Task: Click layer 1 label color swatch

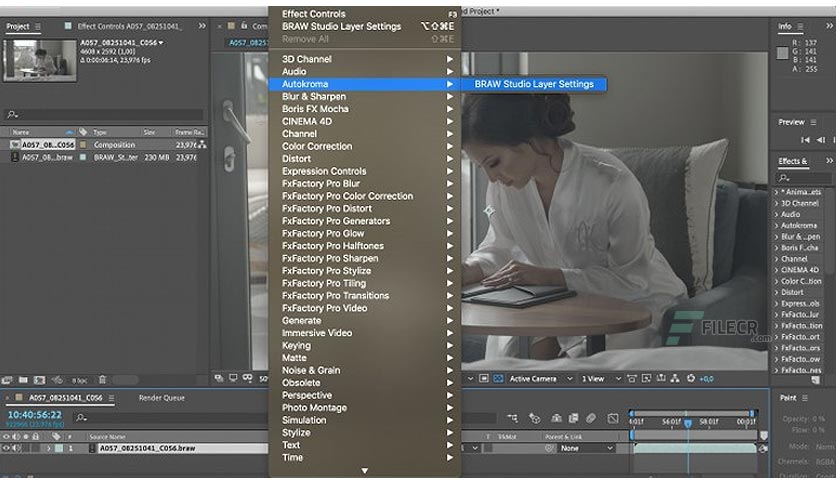Action: (x=59, y=448)
